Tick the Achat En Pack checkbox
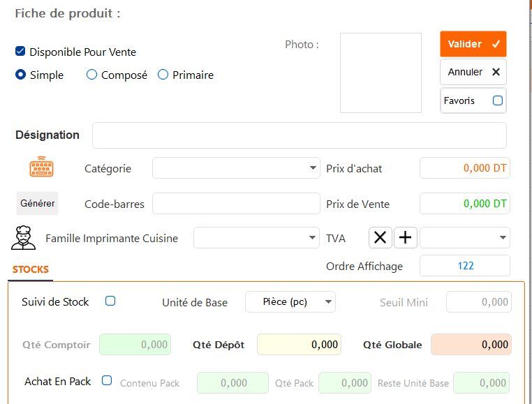 click(x=107, y=380)
